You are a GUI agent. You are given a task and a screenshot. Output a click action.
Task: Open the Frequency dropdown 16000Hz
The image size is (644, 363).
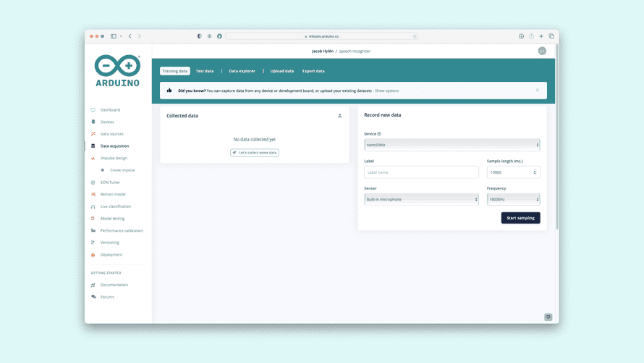point(514,199)
